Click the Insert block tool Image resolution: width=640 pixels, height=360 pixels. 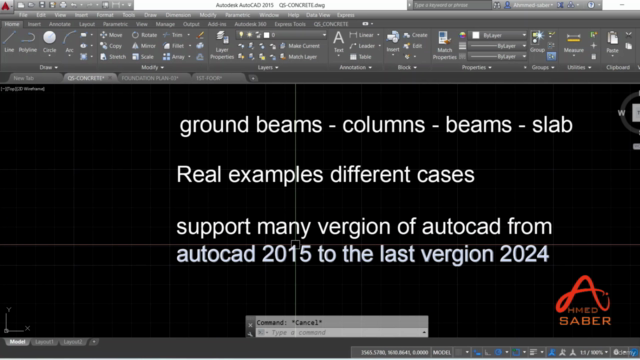tap(393, 42)
